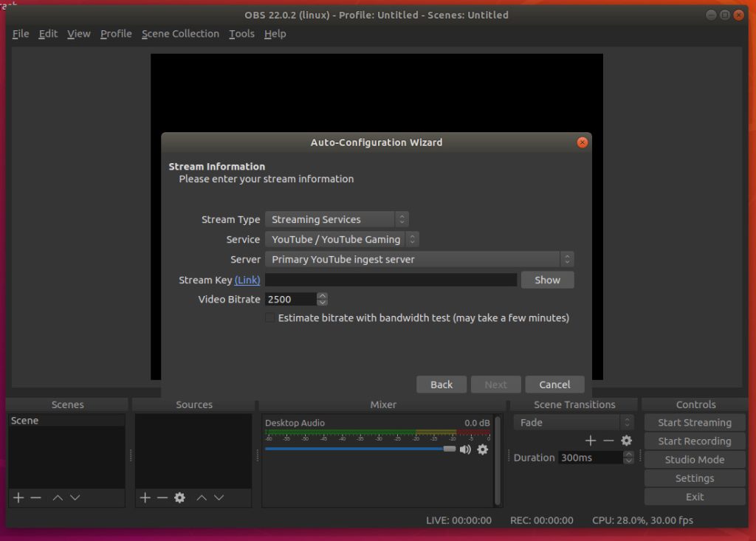756x541 pixels.
Task: Open source properties gear in the Sources panel
Action: point(179,497)
